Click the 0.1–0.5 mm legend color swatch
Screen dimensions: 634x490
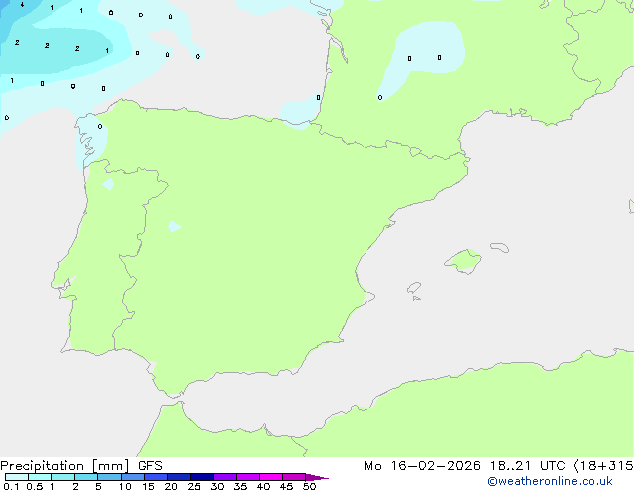coord(17,477)
